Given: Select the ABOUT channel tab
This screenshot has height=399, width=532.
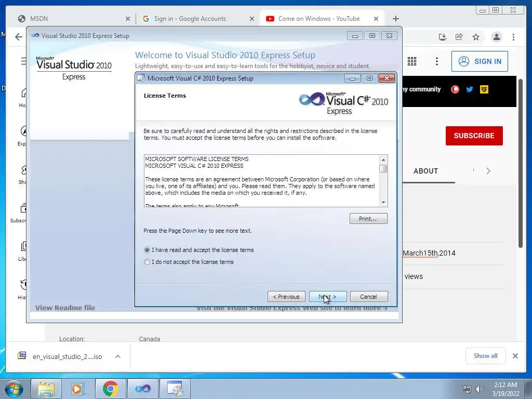Looking at the screenshot, I should (426, 171).
